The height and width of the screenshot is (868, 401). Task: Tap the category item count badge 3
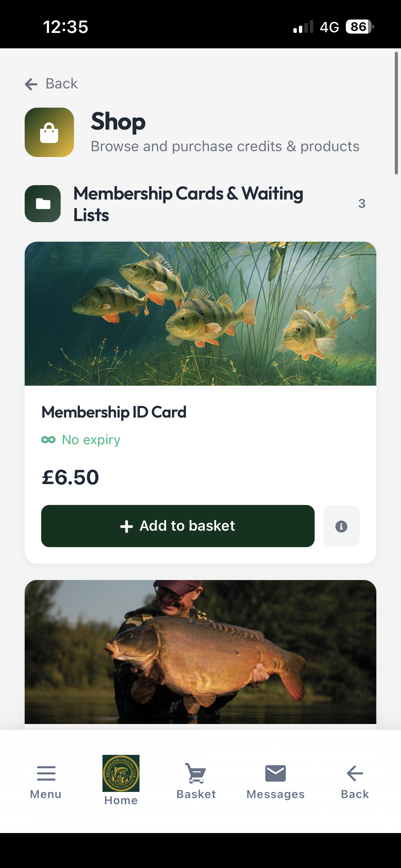tap(362, 204)
